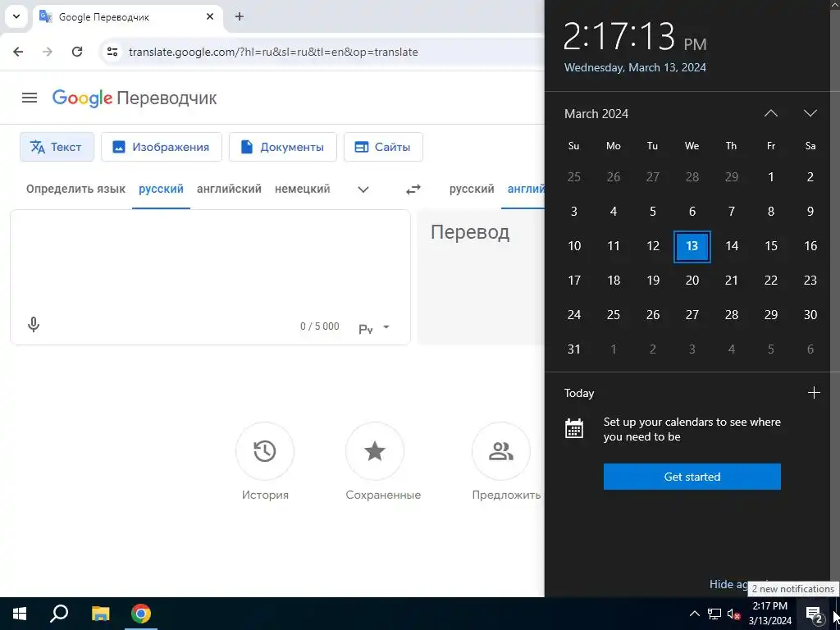Viewport: 840px width, 630px height.
Task: Click Wednesday, March 13, 2024 date link
Action: pos(635,67)
